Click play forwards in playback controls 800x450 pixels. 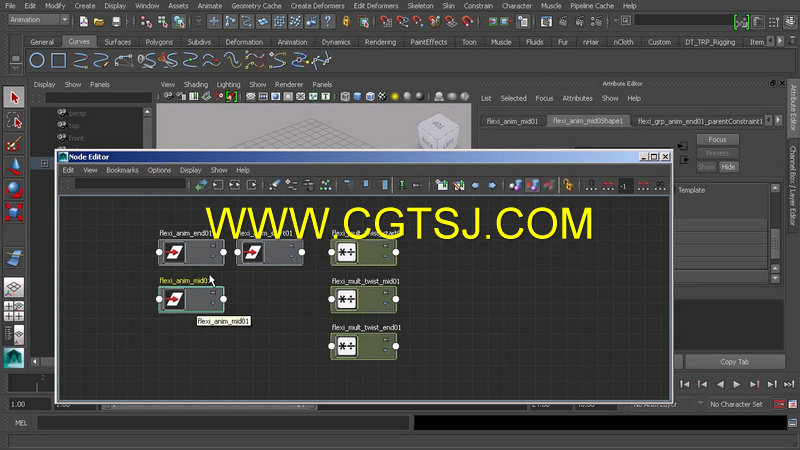[x=737, y=384]
